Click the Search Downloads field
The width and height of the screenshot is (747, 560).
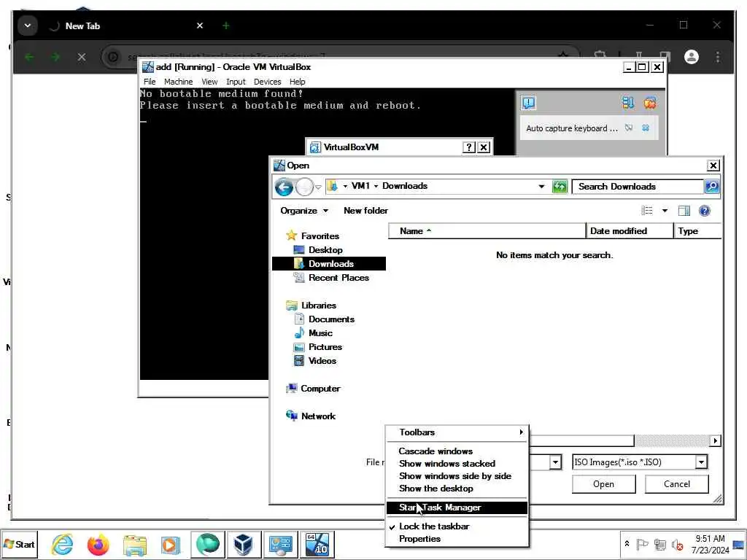pyautogui.click(x=638, y=186)
